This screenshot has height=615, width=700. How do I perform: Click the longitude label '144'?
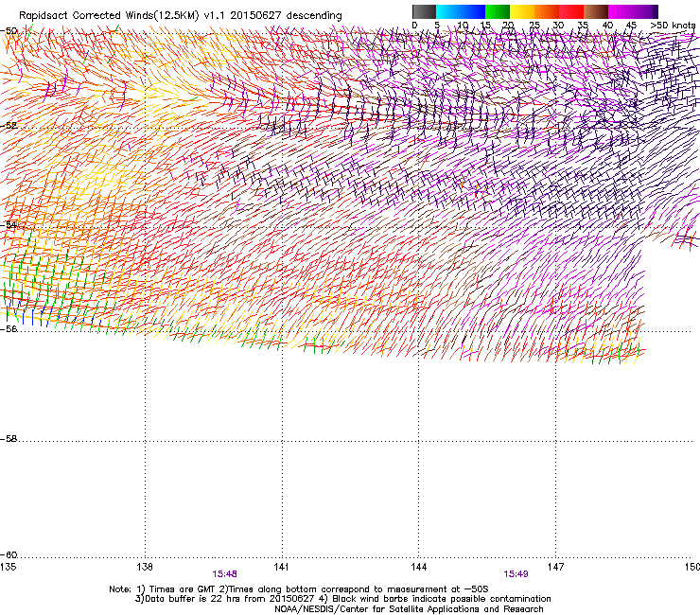[x=418, y=567]
